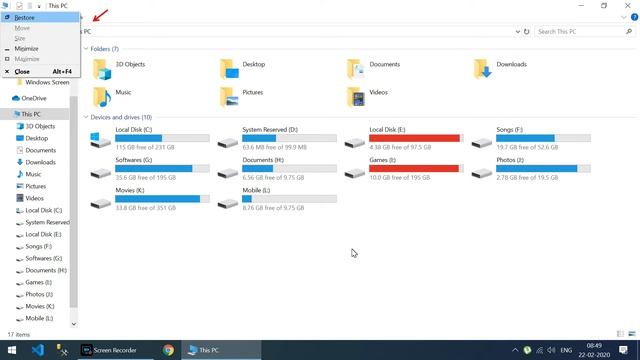
Task: Select the Photos (J:) drive icon
Action: (x=482, y=173)
